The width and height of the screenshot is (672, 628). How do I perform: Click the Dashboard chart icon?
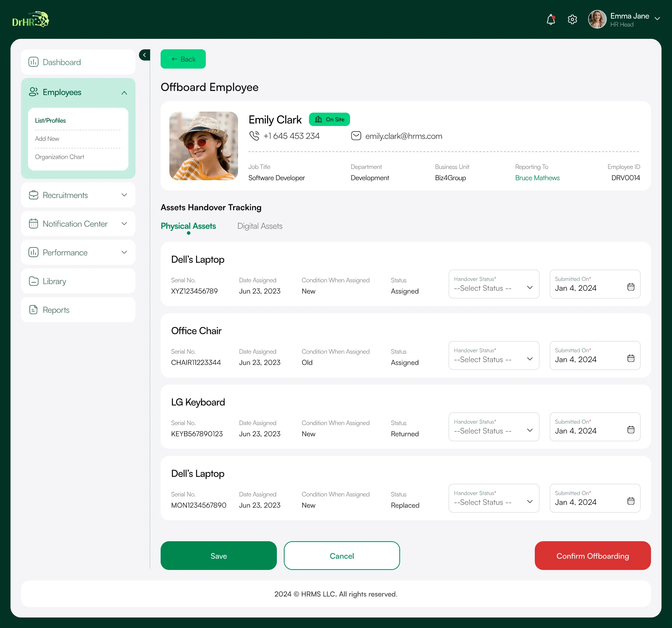coord(34,62)
